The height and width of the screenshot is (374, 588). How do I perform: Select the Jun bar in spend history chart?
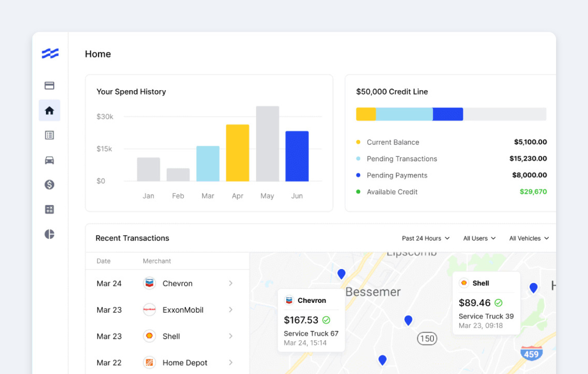tap(297, 156)
